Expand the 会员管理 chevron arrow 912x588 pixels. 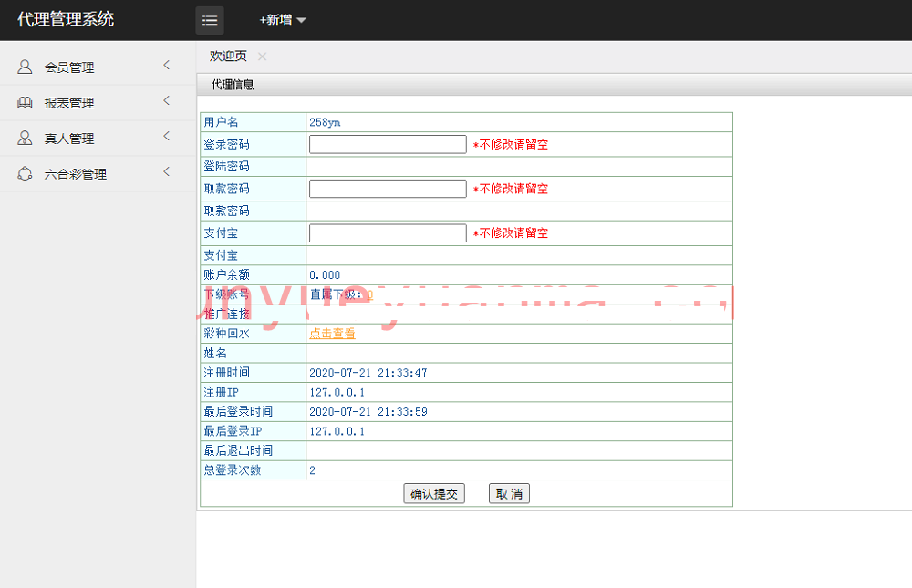pos(166,66)
